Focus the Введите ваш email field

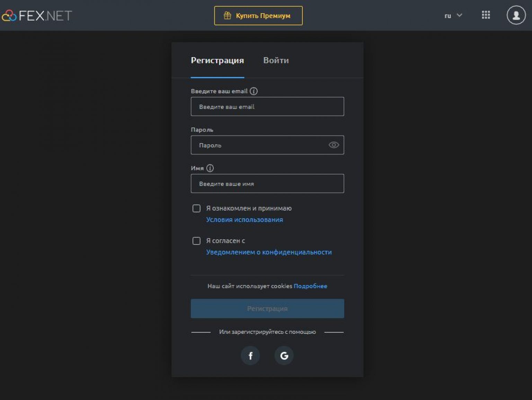tap(267, 106)
